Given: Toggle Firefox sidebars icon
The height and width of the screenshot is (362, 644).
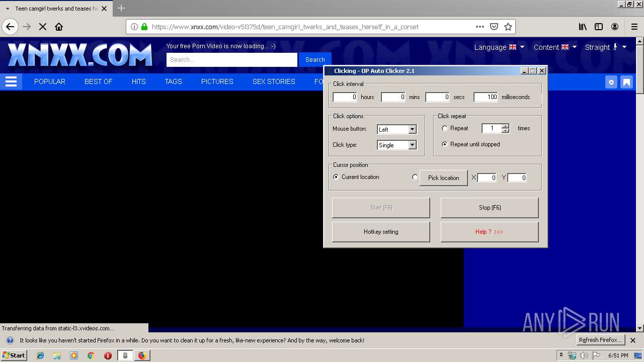Looking at the screenshot, I should point(599,27).
